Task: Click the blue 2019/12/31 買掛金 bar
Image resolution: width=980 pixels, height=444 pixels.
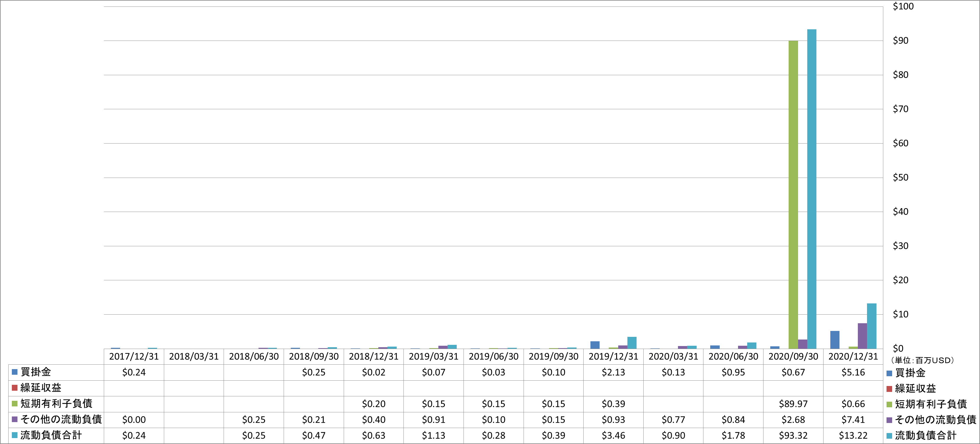Action: pos(595,345)
